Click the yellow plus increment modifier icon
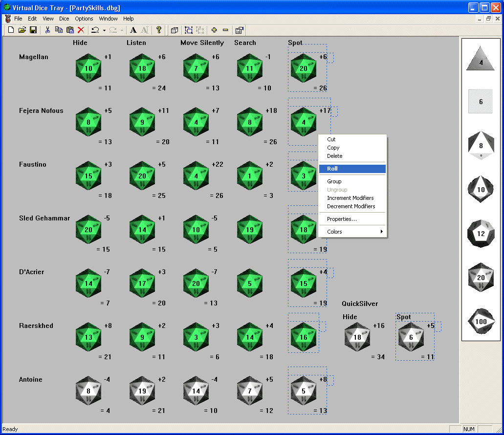The image size is (504, 435). point(214,30)
